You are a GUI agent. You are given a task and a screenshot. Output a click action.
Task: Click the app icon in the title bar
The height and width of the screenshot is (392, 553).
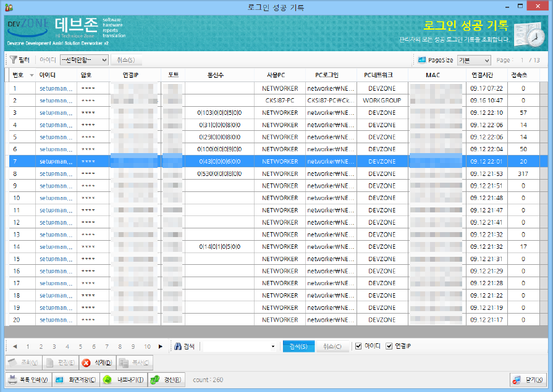9,7
